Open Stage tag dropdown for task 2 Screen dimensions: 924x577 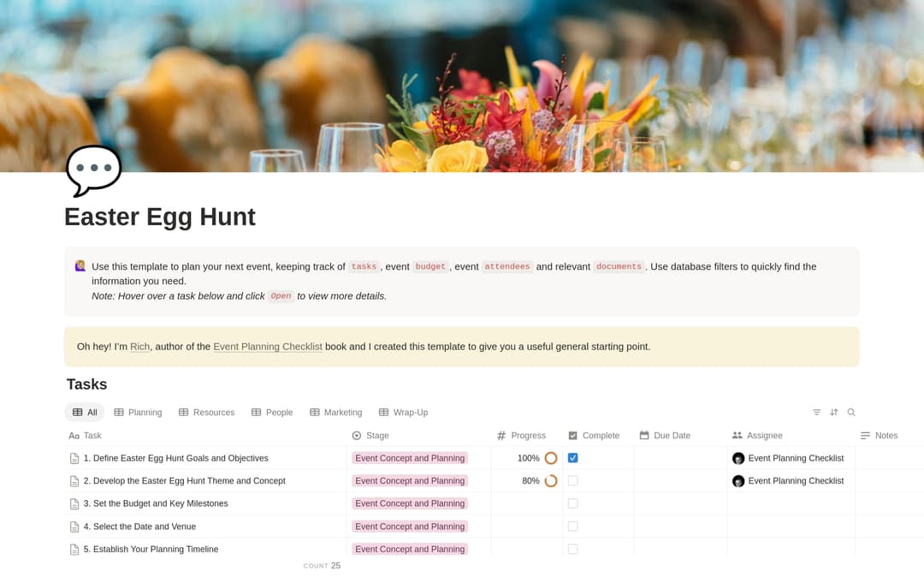click(410, 481)
